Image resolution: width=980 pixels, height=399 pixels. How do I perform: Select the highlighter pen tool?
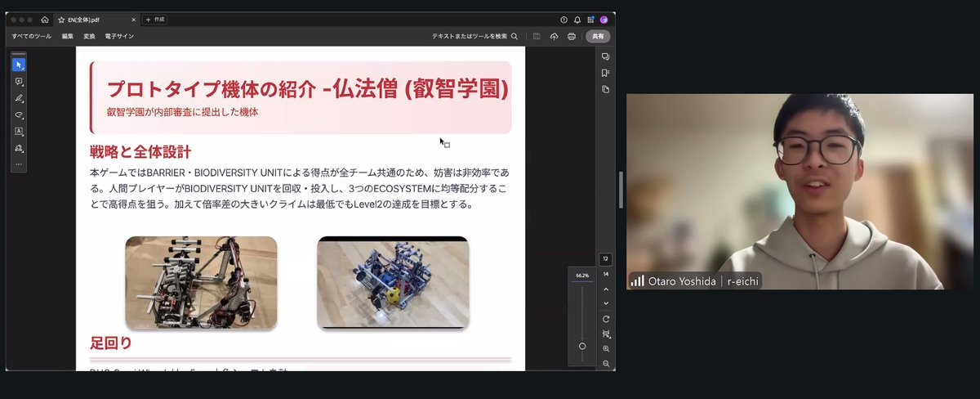click(x=19, y=98)
